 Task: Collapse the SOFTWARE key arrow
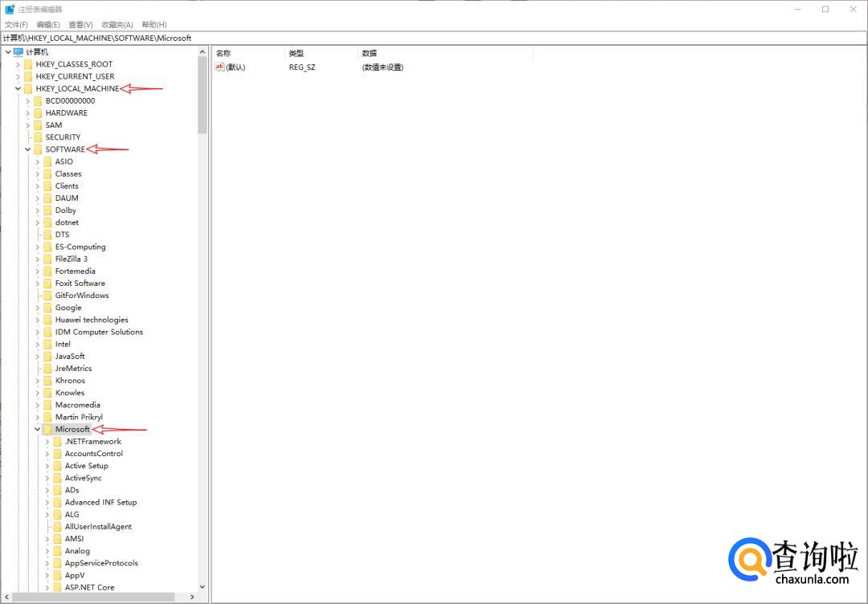(27, 149)
